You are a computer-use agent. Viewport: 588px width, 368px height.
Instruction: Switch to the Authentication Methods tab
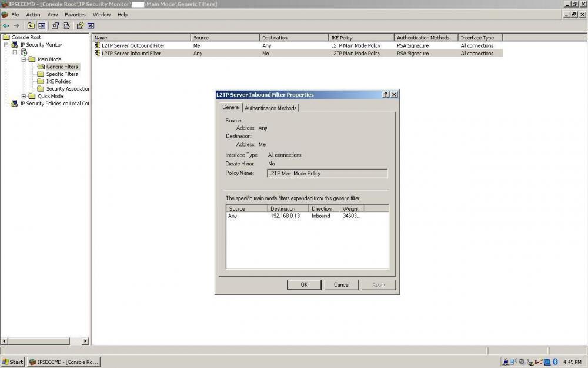(x=270, y=108)
